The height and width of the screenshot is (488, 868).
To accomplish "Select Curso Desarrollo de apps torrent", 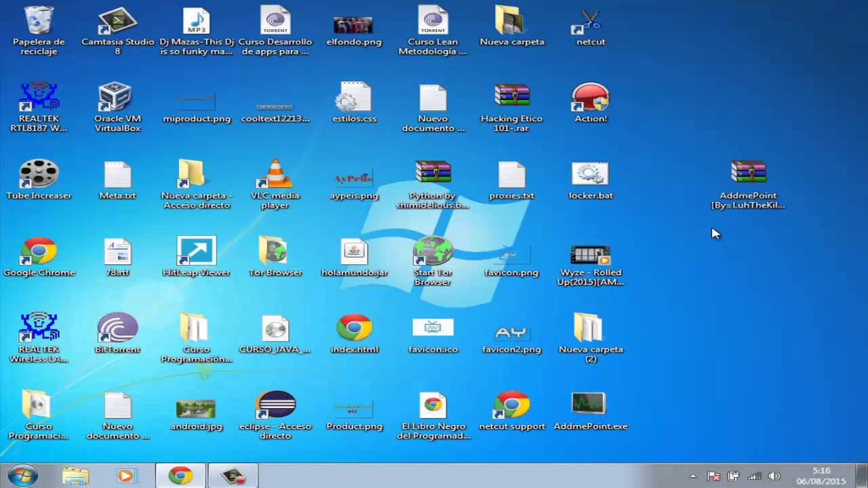I will pos(275,21).
